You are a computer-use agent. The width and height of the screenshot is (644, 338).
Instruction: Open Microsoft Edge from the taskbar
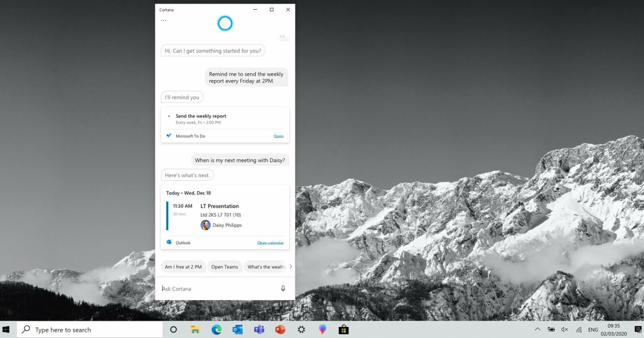point(216,330)
